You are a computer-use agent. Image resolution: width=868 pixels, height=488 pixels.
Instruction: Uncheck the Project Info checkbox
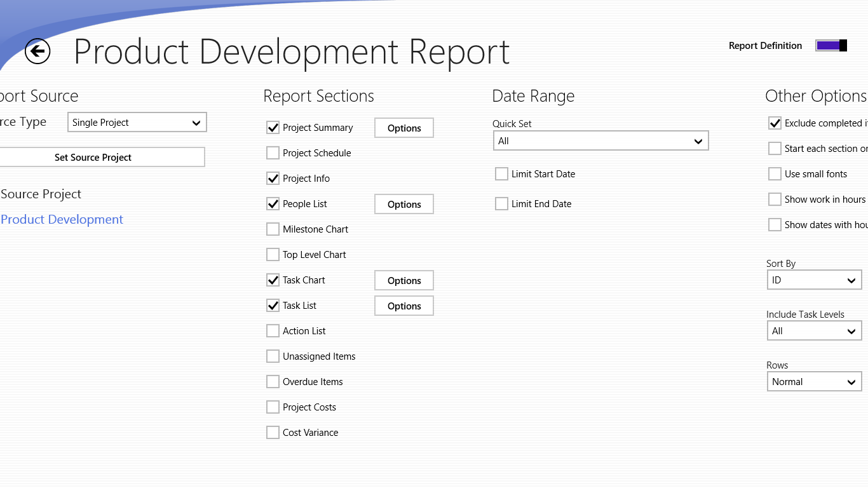click(x=273, y=179)
